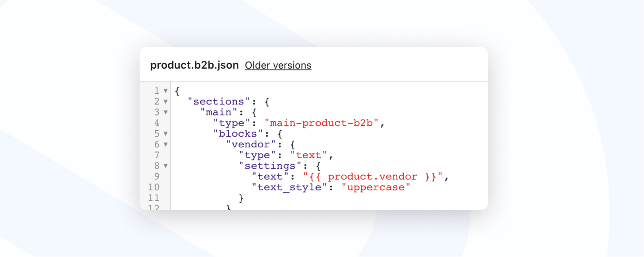Collapse the "settings" fold arrow on line 8
The height and width of the screenshot is (257, 644).
click(166, 166)
